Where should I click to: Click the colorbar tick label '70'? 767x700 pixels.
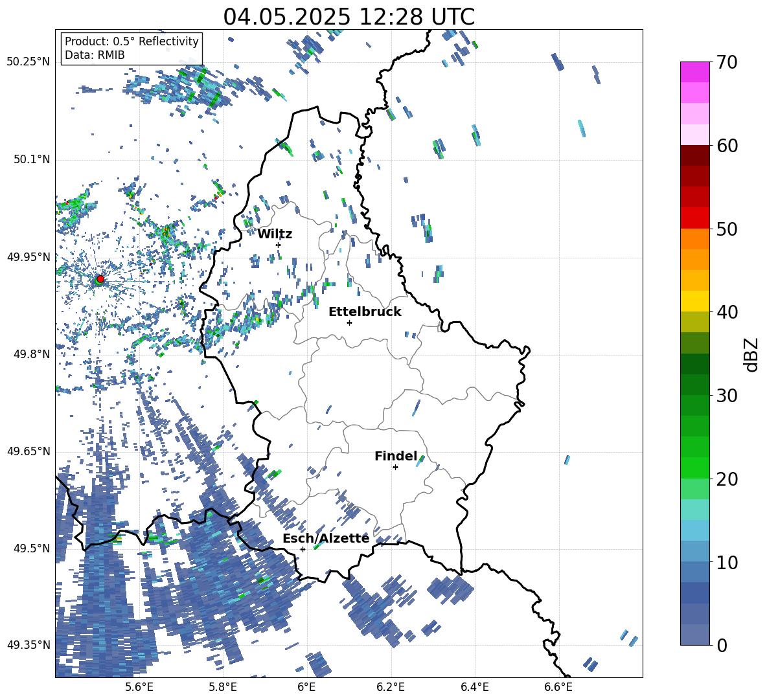pos(727,62)
